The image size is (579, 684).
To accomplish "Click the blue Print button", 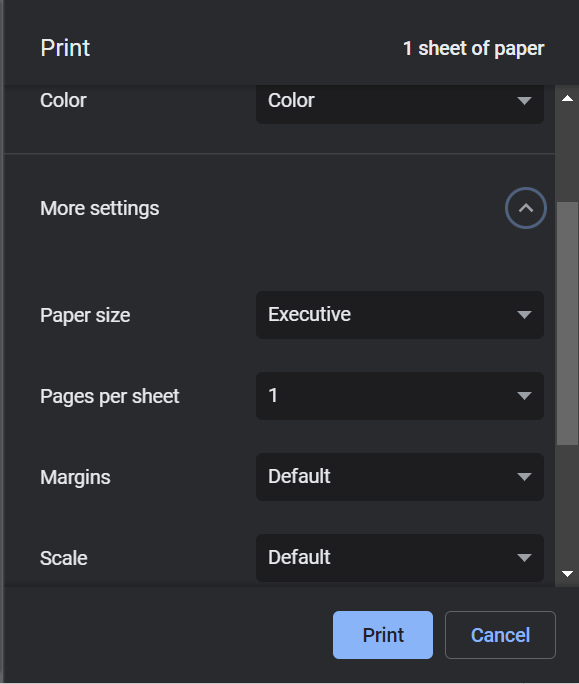I will (383, 635).
